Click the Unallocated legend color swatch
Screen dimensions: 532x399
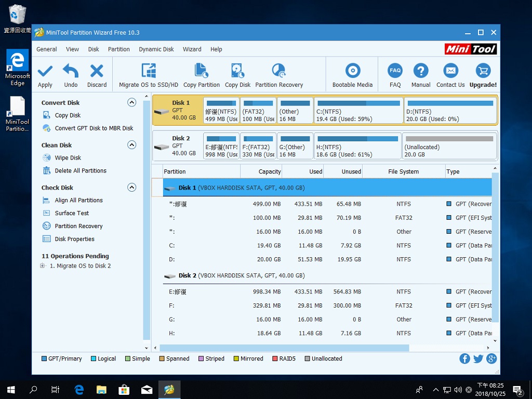(307, 358)
